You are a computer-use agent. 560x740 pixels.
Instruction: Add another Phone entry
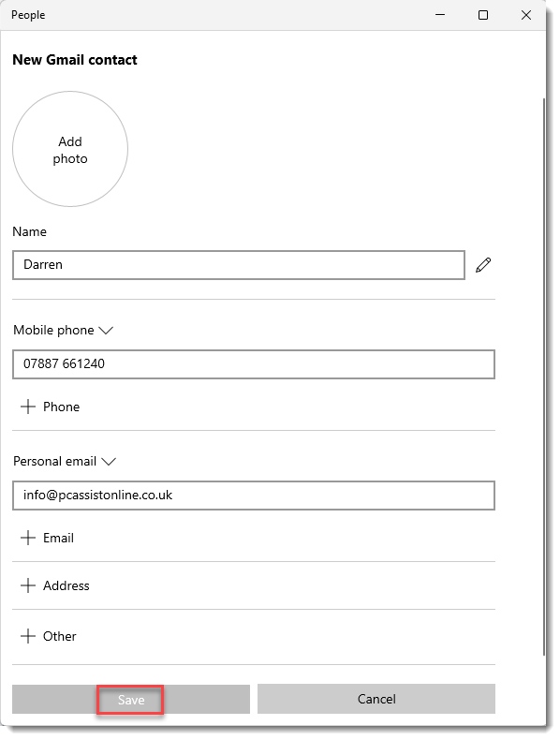51,407
